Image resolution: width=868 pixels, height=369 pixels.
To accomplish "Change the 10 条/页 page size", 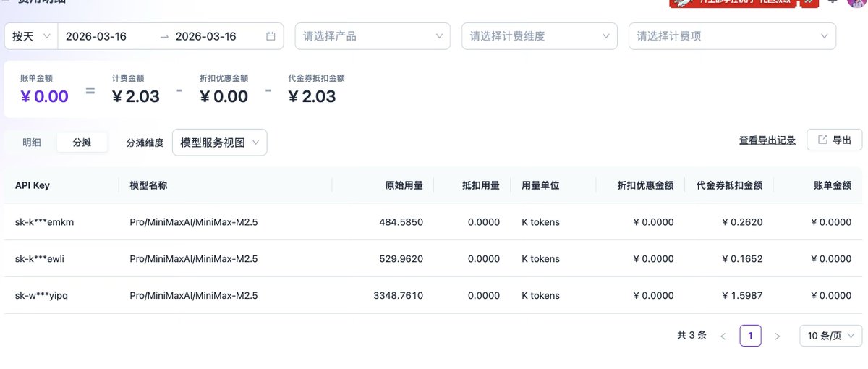I will 830,336.
